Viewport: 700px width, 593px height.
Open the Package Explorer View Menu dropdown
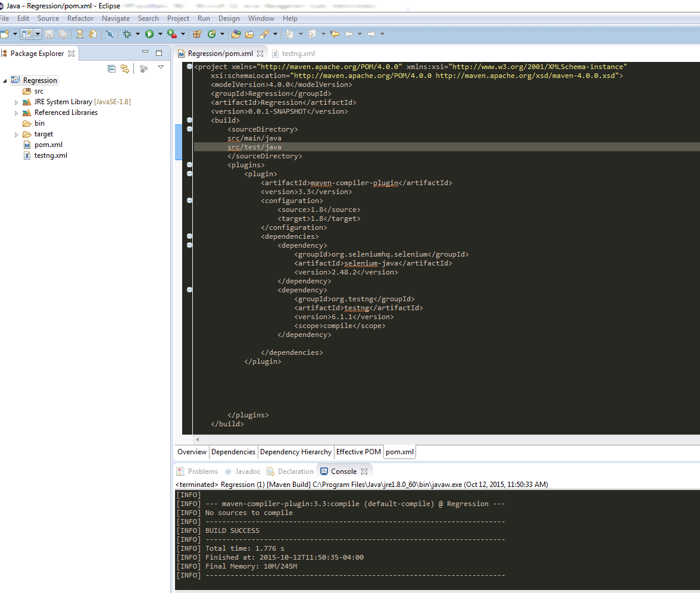[x=160, y=68]
